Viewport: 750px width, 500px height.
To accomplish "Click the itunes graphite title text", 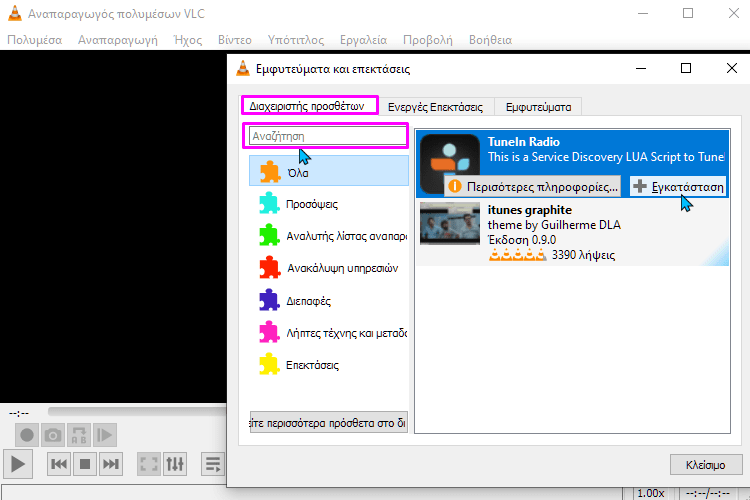I will (529, 210).
